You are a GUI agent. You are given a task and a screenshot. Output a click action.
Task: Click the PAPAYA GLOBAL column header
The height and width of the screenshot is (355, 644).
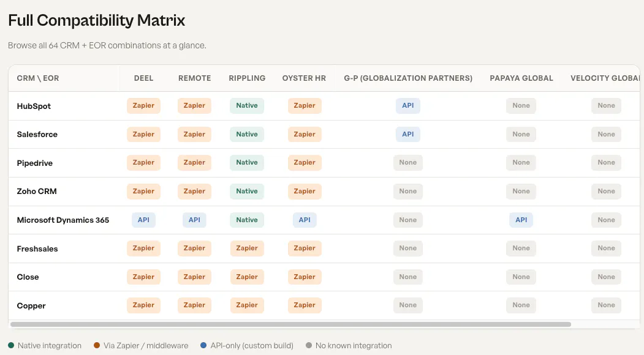click(x=521, y=78)
